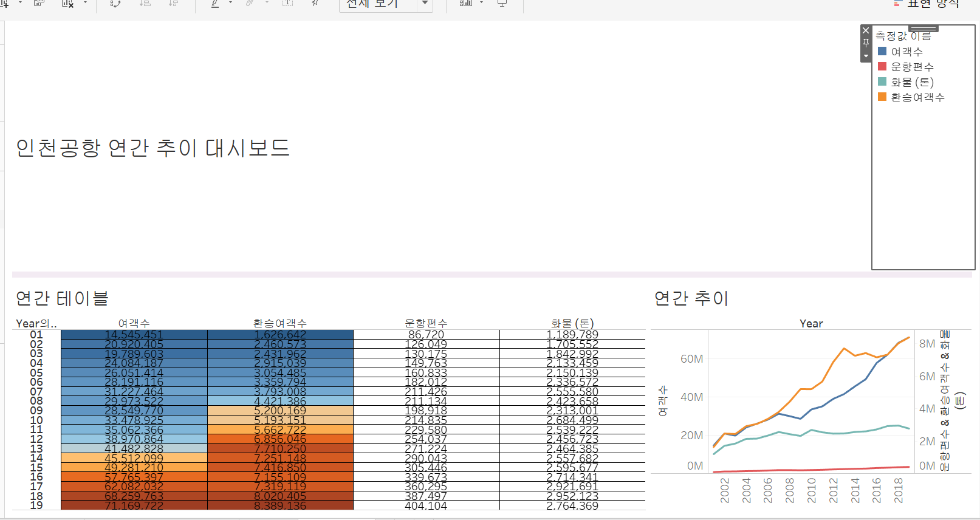Click the 2010 x-axis year label
This screenshot has height=520, width=980.
(812, 490)
